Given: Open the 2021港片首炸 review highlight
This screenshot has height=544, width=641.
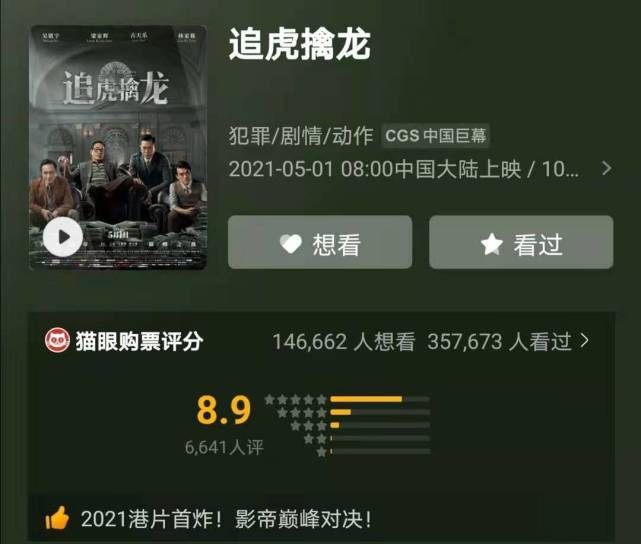Looking at the screenshot, I should click(226, 519).
